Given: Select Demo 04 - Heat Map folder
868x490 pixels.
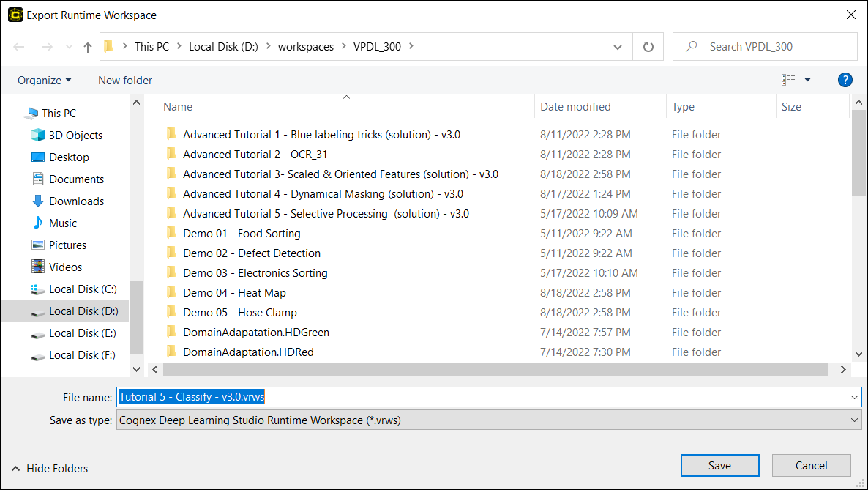Looking at the screenshot, I should 234,293.
